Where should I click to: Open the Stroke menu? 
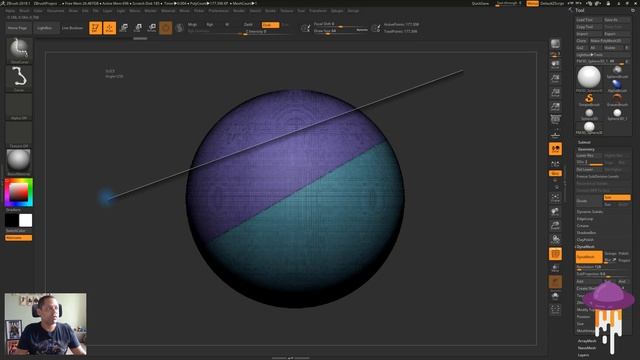pos(271,11)
